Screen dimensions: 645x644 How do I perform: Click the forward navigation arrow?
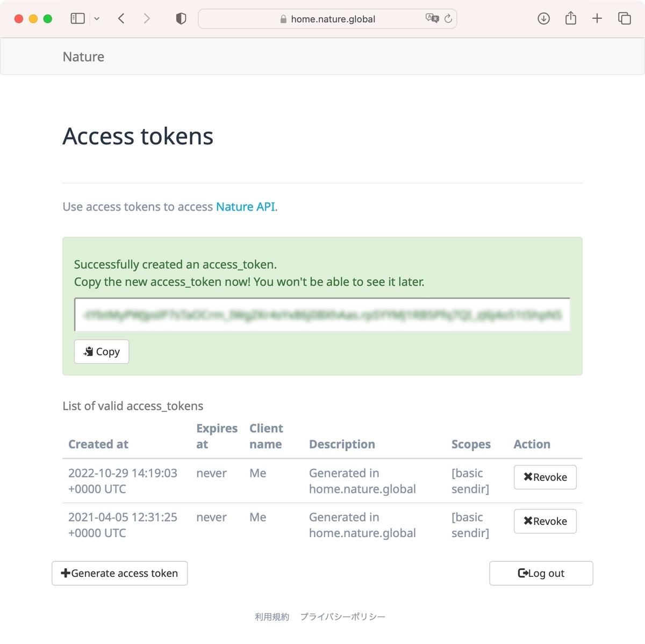pyautogui.click(x=147, y=19)
